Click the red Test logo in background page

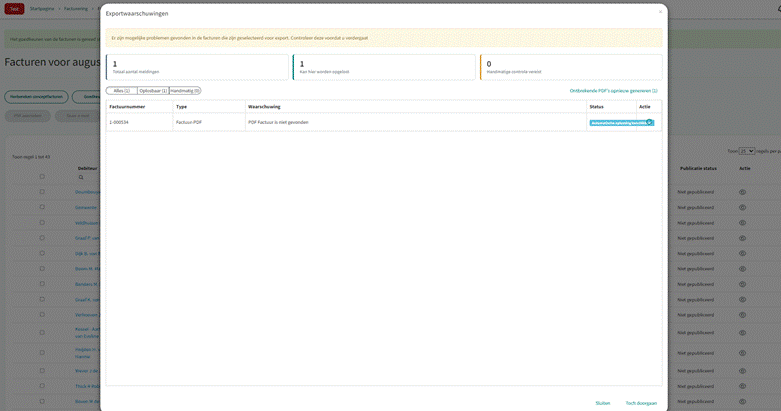[14, 8]
